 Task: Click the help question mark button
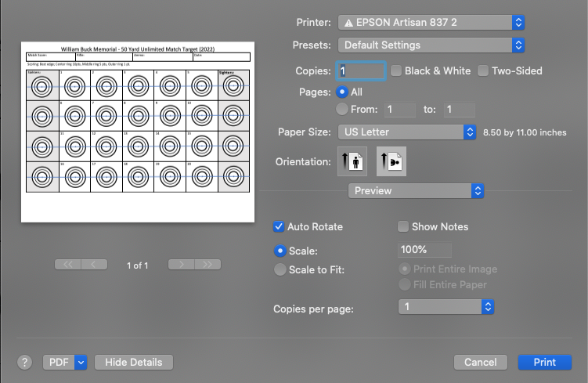click(25, 362)
